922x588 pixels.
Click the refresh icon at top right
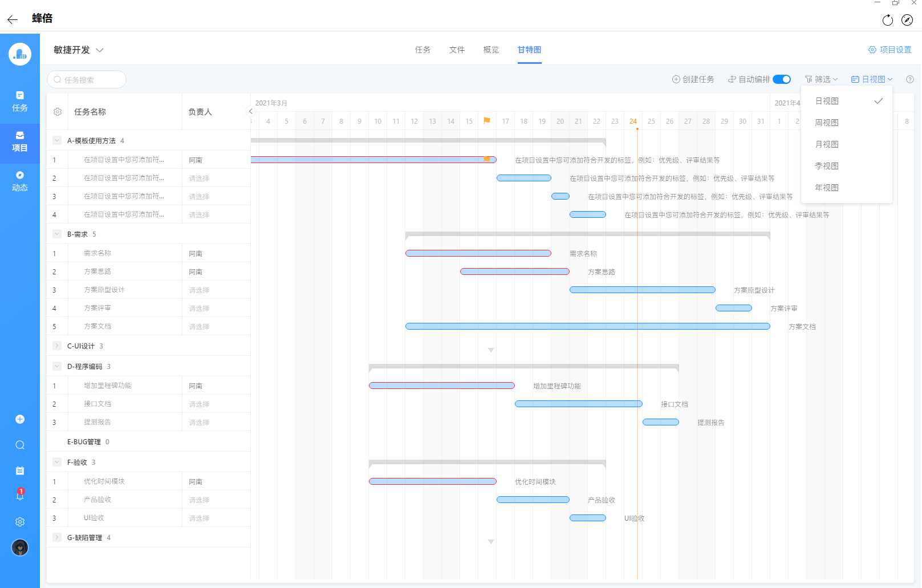[887, 21]
